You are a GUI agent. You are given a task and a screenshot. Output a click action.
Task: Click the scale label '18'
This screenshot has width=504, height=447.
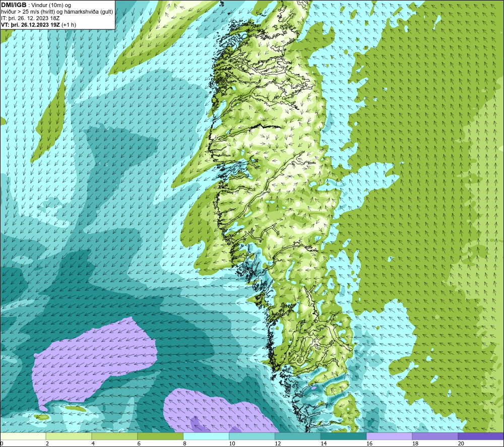click(x=415, y=443)
